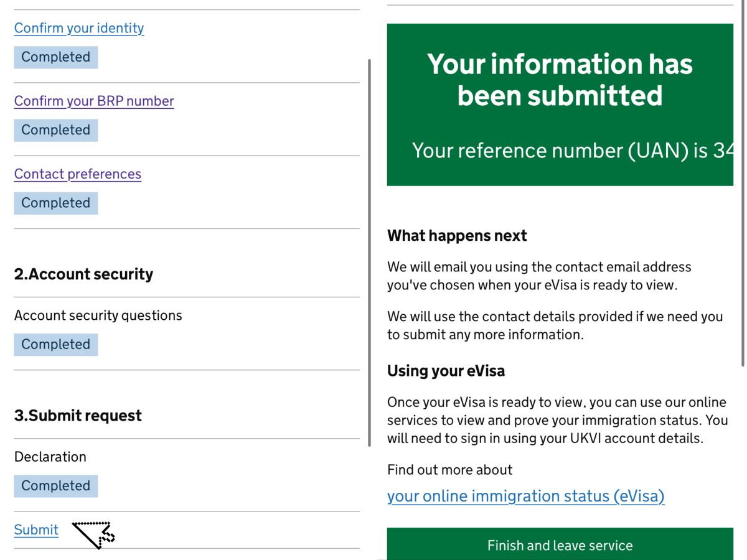This screenshot has height=560, width=747.
Task: Click the Using your eVisa heading
Action: click(446, 371)
